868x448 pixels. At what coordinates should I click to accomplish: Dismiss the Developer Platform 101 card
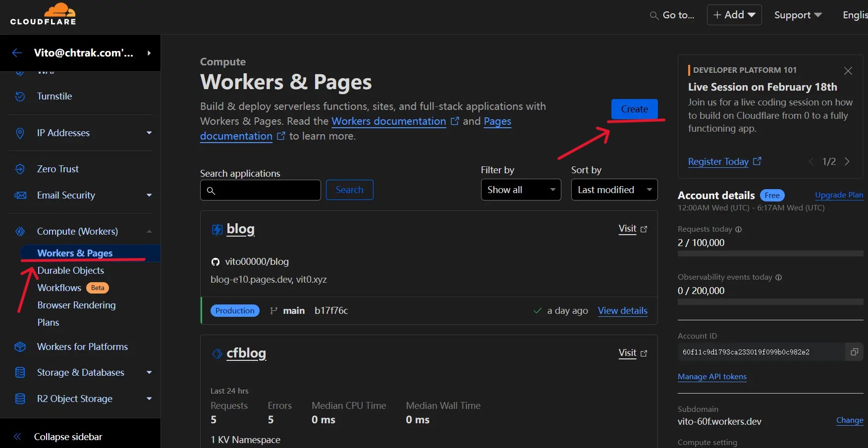click(x=848, y=71)
